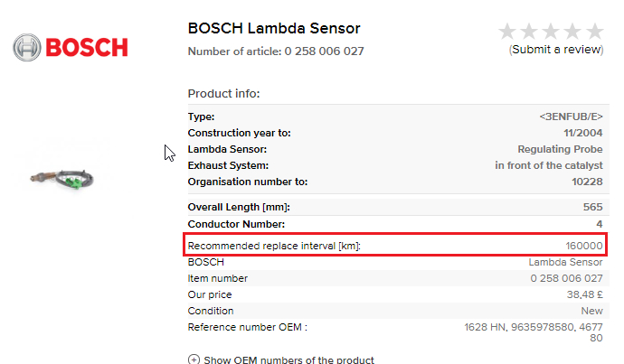This screenshot has height=364, width=624.
Task: Rate the product with the first star
Action: [x=507, y=32]
